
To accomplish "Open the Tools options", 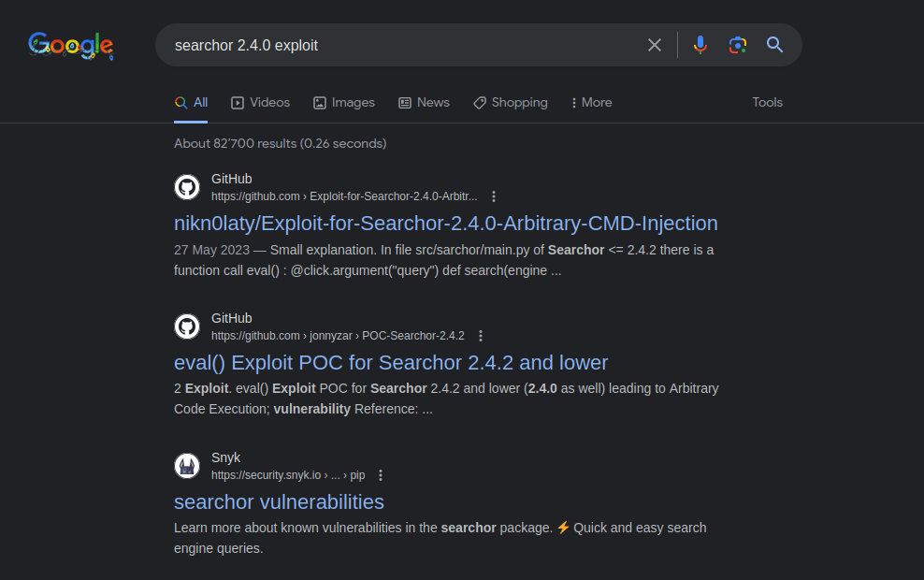I will (767, 103).
